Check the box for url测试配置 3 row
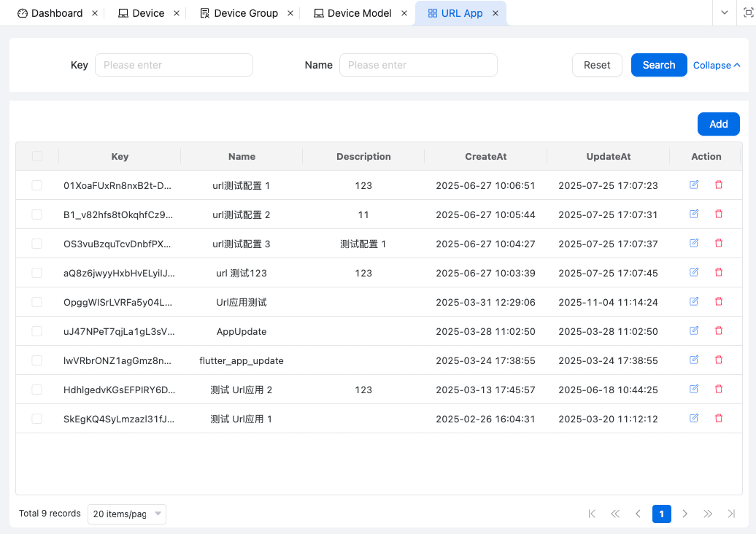Screen dimensions: 756x534 37,244
